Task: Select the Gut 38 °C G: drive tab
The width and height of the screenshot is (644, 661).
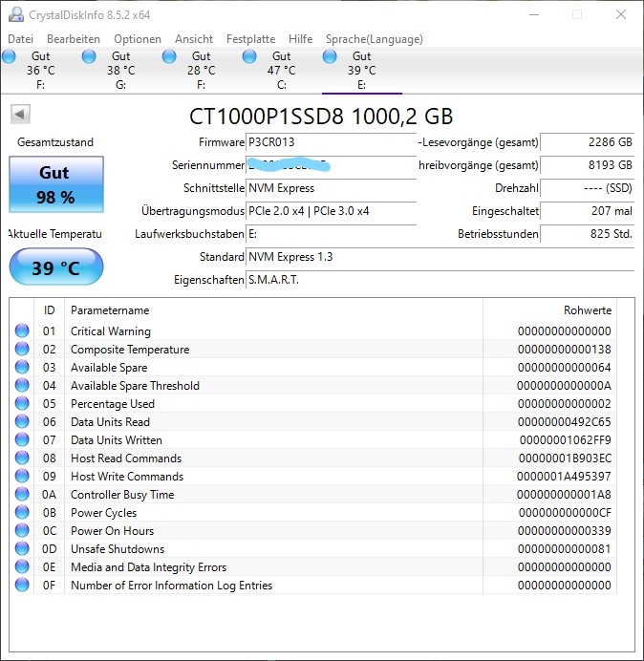Action: [x=120, y=70]
